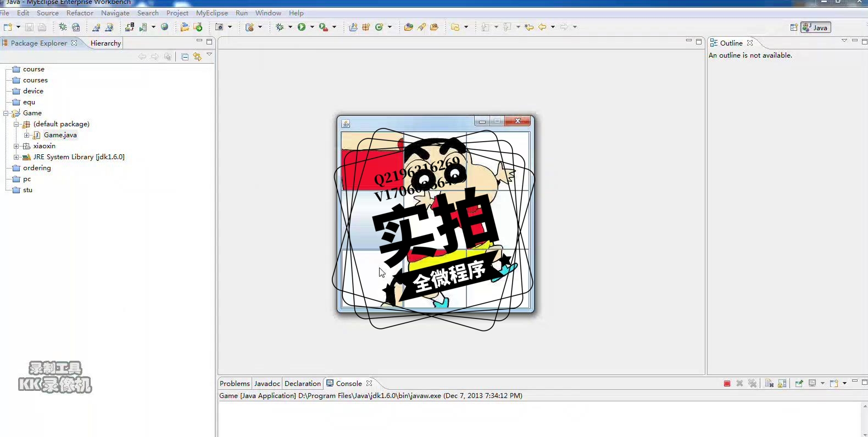Screen dimensions: 868x437
Task: Expand the JRE System Library node
Action: click(16, 157)
